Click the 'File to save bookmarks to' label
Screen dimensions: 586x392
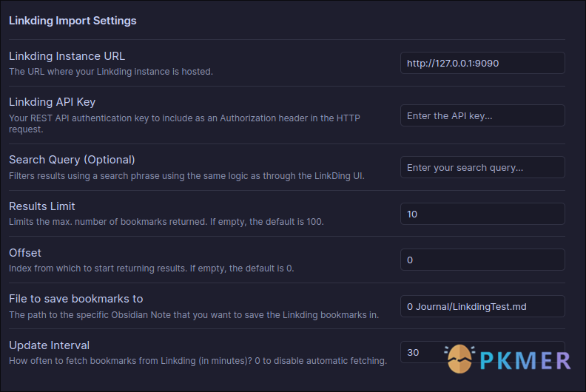(x=76, y=299)
